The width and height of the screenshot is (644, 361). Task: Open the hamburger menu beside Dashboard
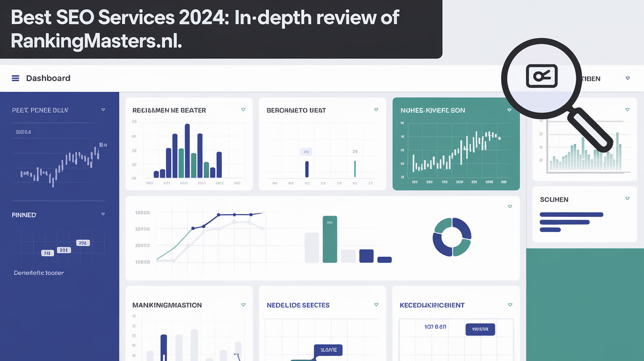[15, 78]
